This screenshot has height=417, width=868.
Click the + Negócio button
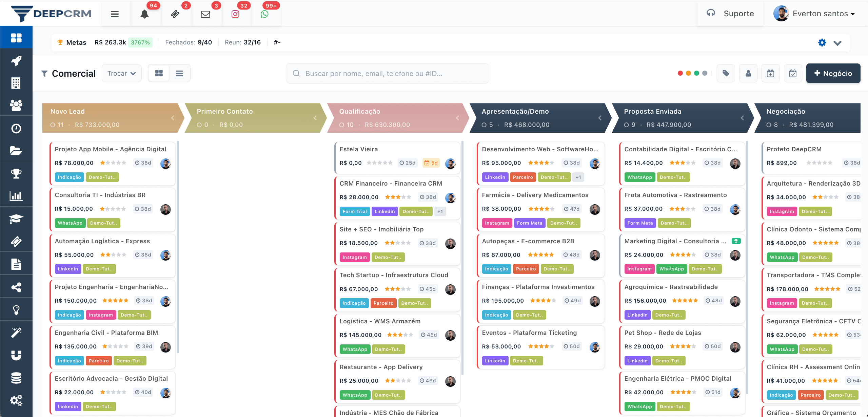point(833,73)
